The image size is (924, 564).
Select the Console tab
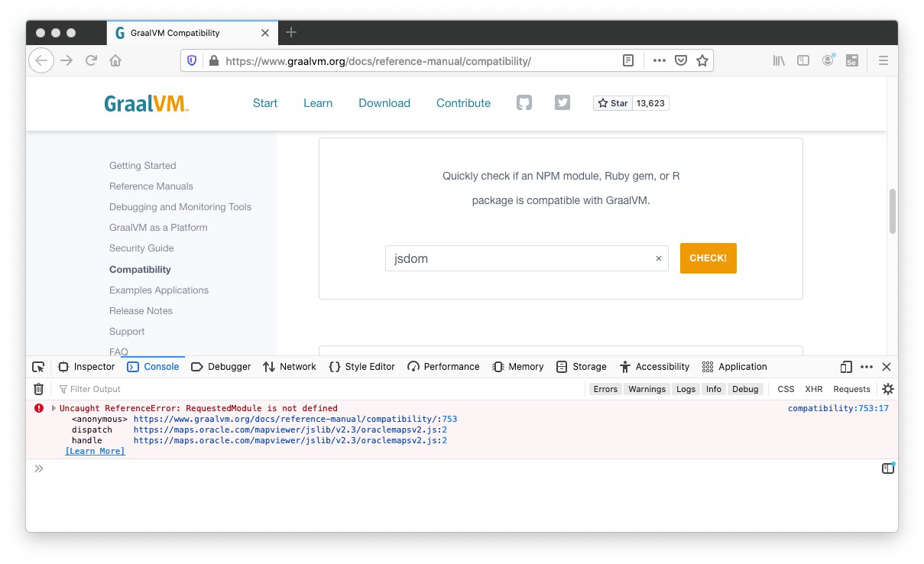(x=153, y=367)
